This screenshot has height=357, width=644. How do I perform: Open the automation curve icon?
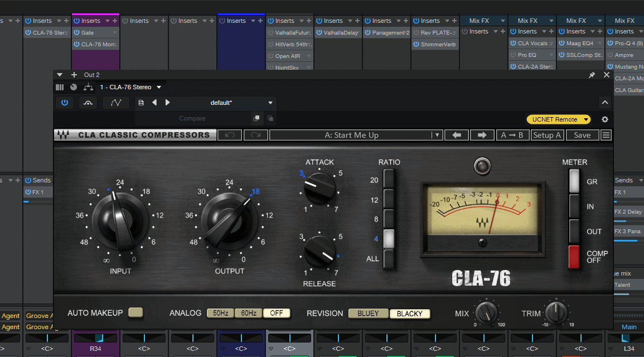[x=116, y=103]
